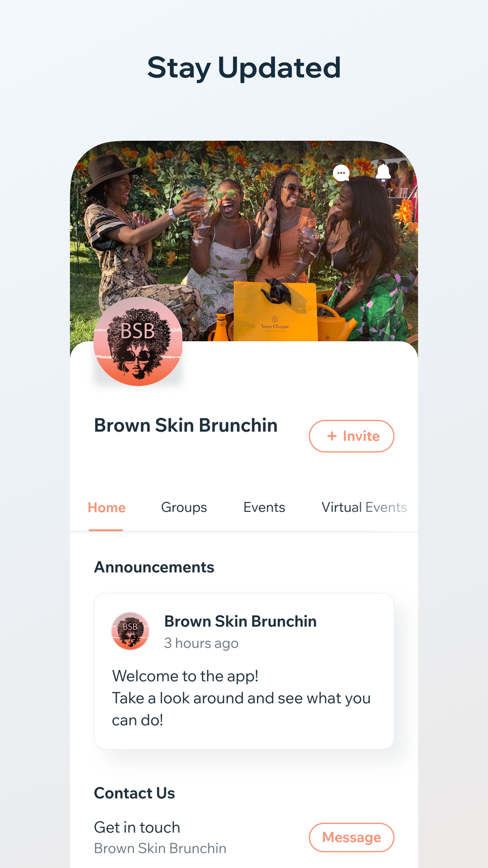Switch to the Groups tab
Viewport: 488px width, 868px height.
[184, 507]
